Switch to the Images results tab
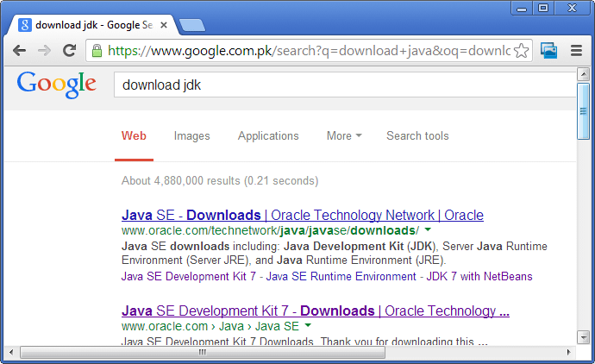This screenshot has width=595, height=364. point(191,135)
